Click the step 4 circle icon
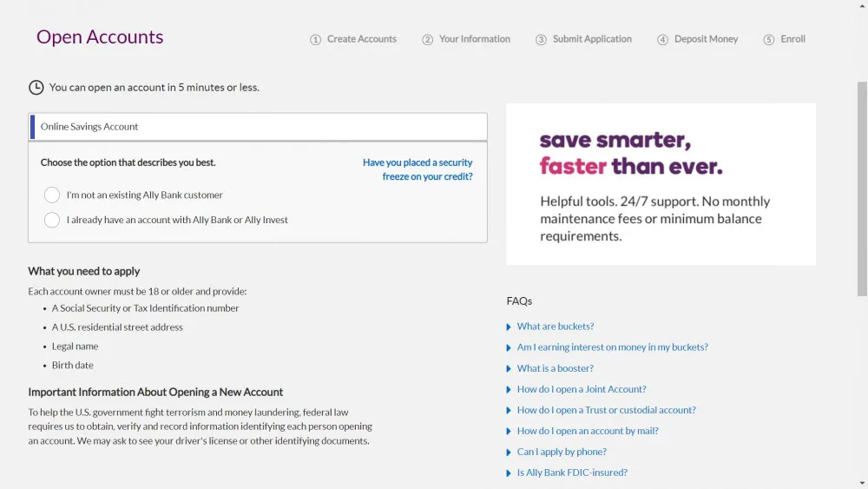868x489 pixels. point(662,40)
